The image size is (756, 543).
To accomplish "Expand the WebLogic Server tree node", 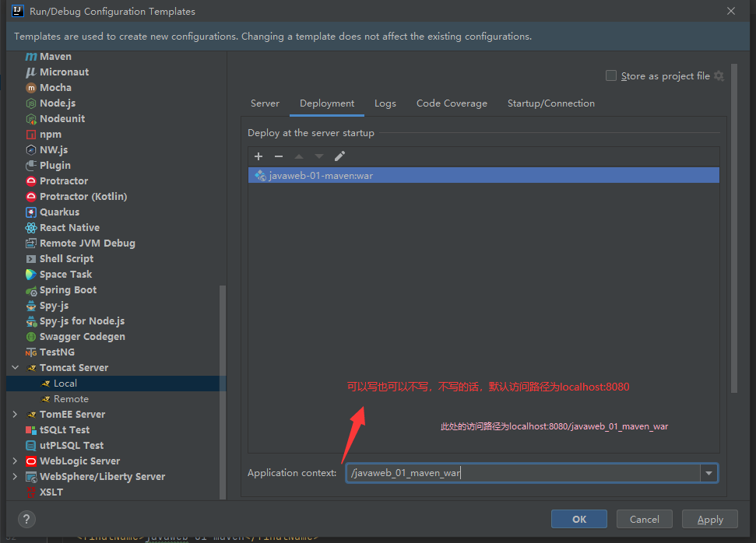I will pyautogui.click(x=15, y=461).
